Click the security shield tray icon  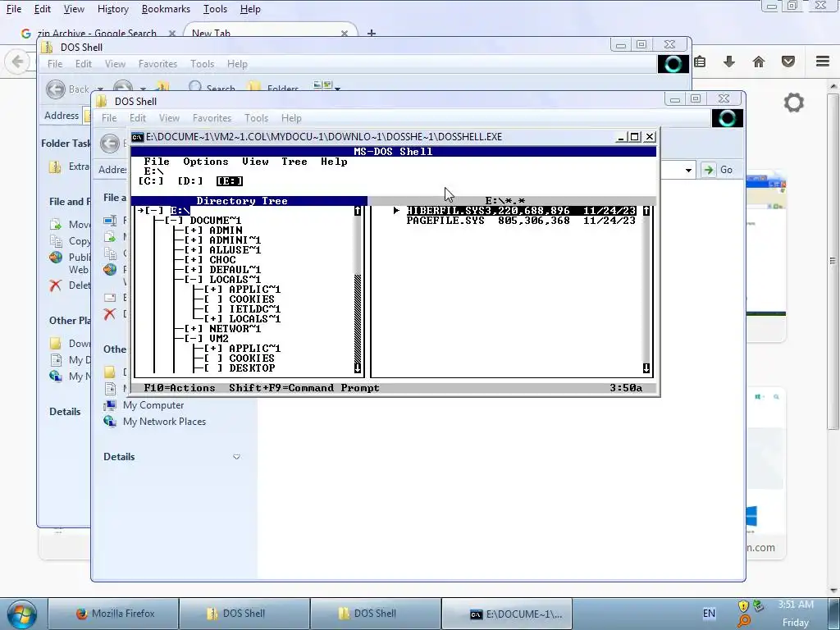743,606
